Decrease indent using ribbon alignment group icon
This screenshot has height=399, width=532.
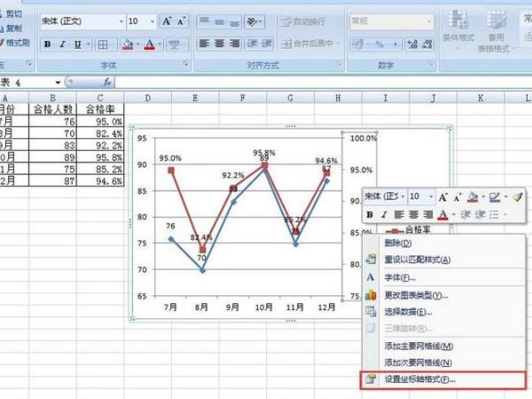click(252, 43)
